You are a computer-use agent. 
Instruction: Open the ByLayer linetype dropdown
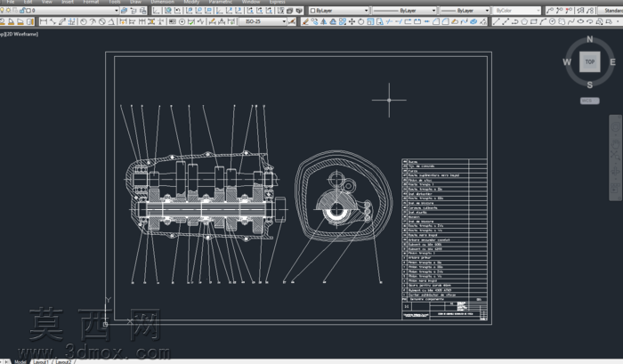(x=433, y=11)
